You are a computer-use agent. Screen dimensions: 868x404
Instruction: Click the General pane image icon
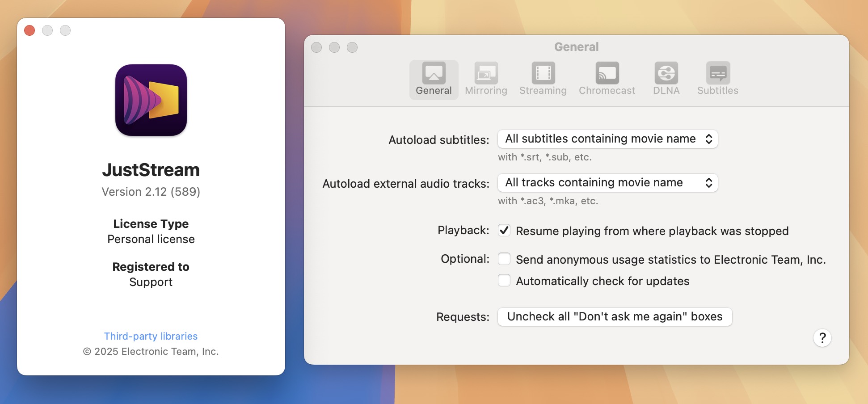tap(433, 73)
